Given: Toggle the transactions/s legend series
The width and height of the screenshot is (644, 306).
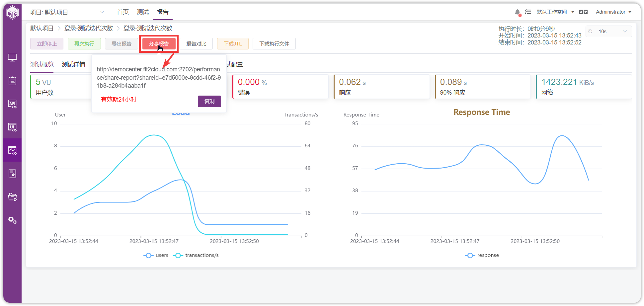Looking at the screenshot, I should pos(196,255).
